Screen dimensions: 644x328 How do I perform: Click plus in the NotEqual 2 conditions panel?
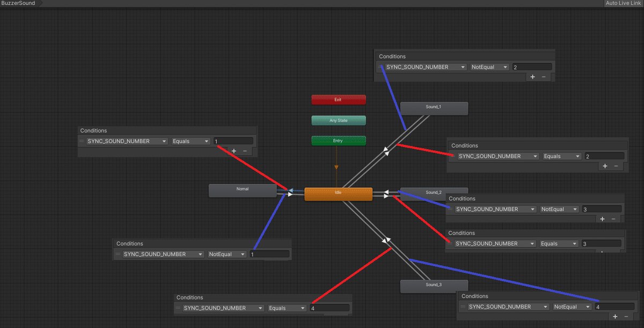[533, 77]
